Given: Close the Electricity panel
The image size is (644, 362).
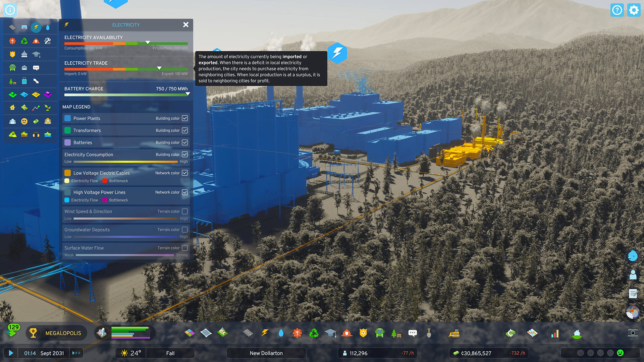Looking at the screenshot, I should [x=186, y=24].
